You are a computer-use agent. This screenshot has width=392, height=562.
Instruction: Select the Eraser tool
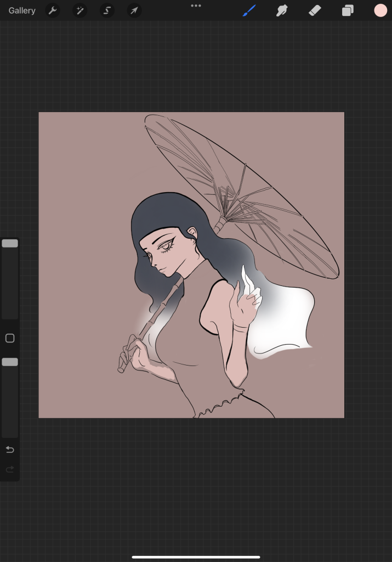click(x=315, y=10)
